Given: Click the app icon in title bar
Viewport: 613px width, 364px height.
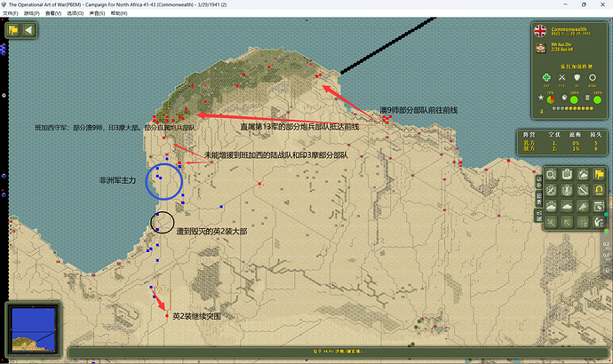Looking at the screenshot, I should click(4, 4).
